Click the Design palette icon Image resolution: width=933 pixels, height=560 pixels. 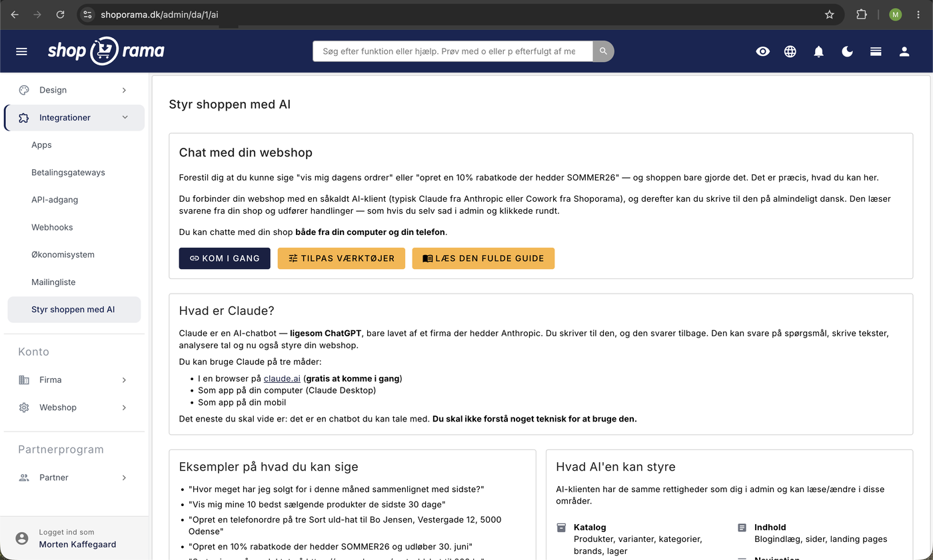24,90
